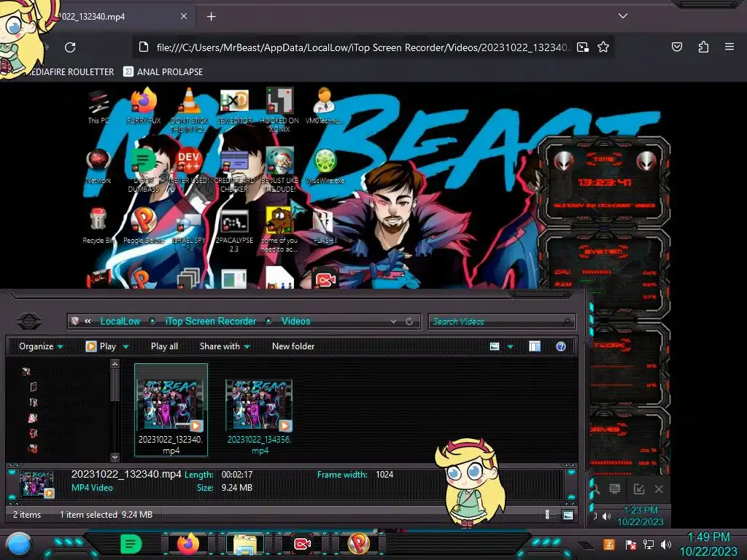Click the Firefox desktop shortcut in the video
This screenshot has height=560, width=747.
[x=144, y=106]
